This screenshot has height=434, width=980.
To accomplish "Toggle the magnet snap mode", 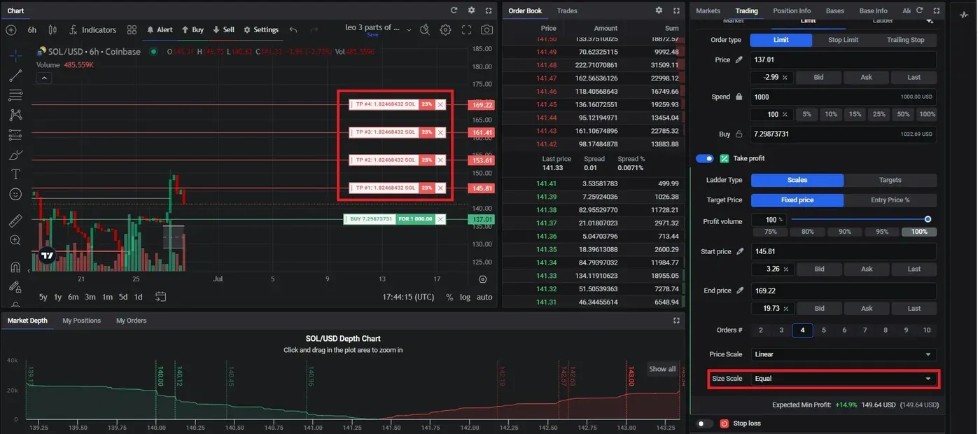I will 15,267.
